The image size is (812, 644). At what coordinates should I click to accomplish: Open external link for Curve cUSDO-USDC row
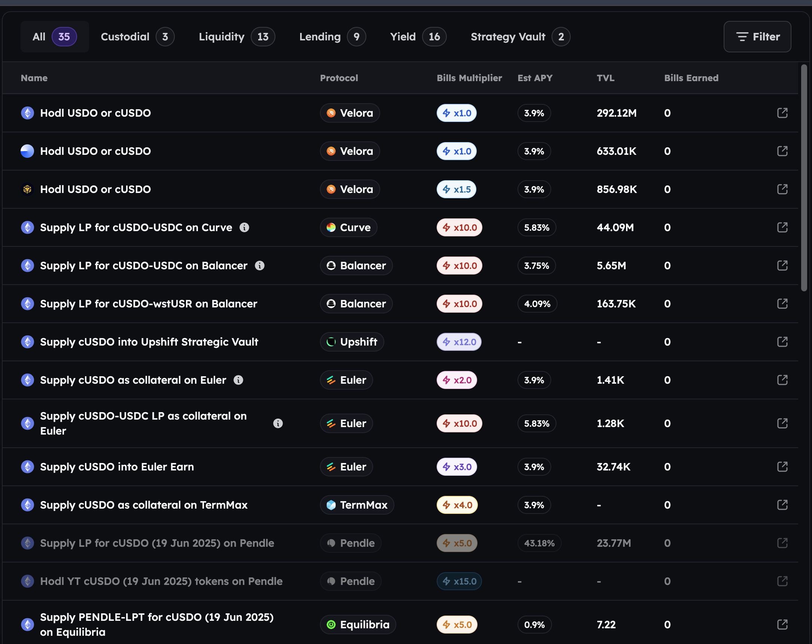pos(782,227)
